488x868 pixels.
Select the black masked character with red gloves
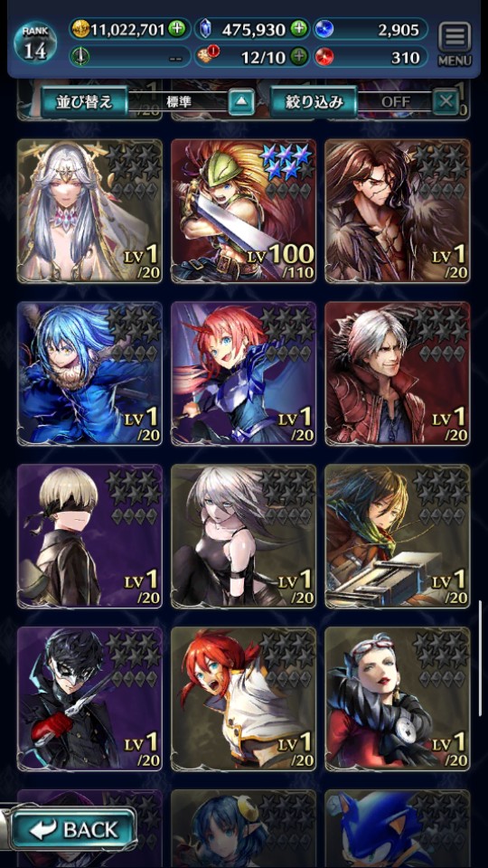(x=89, y=699)
